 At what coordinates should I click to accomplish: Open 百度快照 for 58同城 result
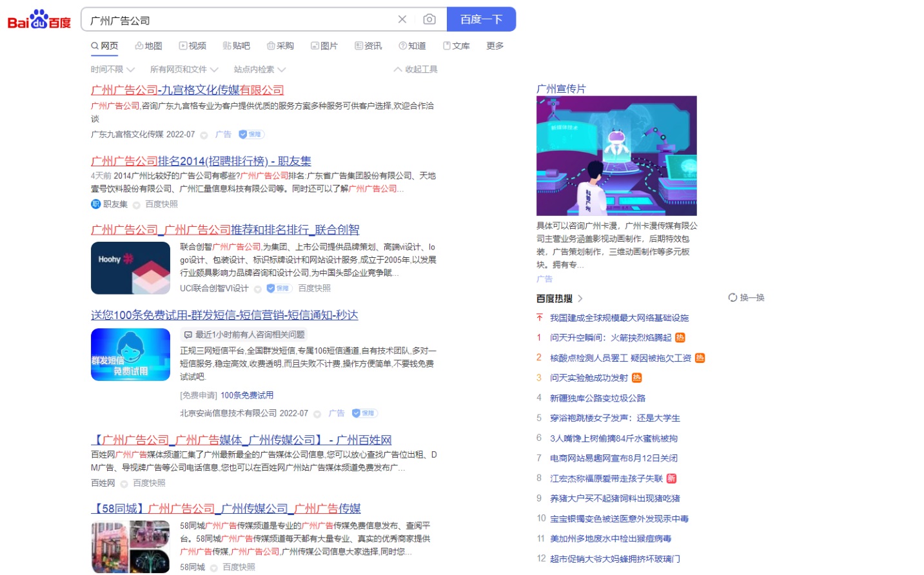point(239,568)
